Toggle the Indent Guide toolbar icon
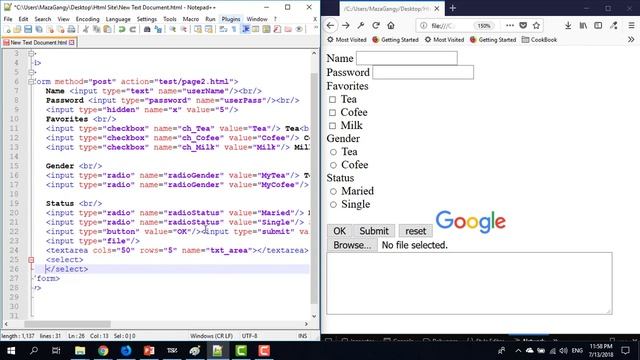This screenshot has width=640, height=360. [245, 29]
